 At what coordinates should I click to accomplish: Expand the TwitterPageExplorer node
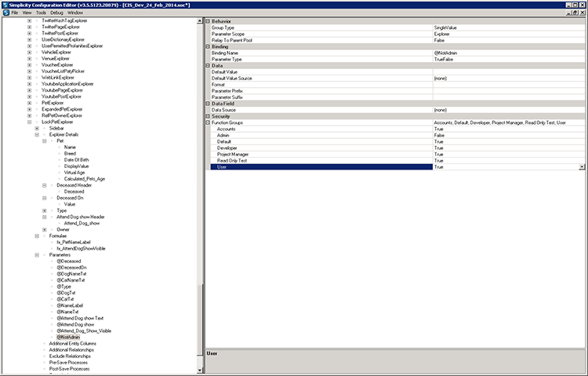click(29, 27)
